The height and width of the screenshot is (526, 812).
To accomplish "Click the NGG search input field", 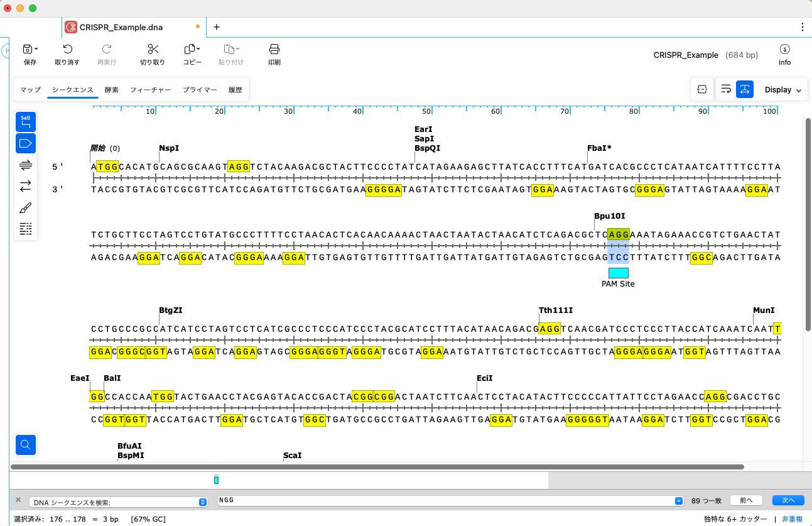I will (x=440, y=500).
